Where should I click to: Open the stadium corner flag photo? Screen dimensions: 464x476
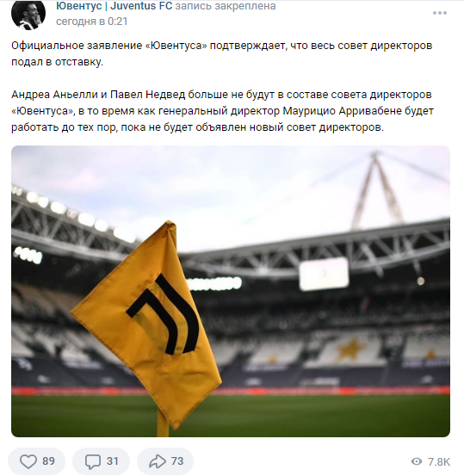[231, 291]
